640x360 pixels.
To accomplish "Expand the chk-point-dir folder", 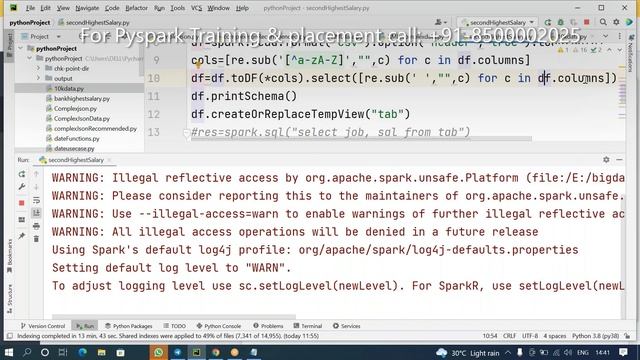I will click(39, 69).
